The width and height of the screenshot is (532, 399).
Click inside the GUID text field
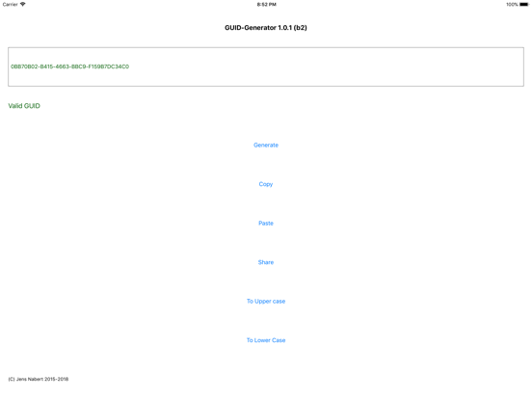(x=266, y=66)
